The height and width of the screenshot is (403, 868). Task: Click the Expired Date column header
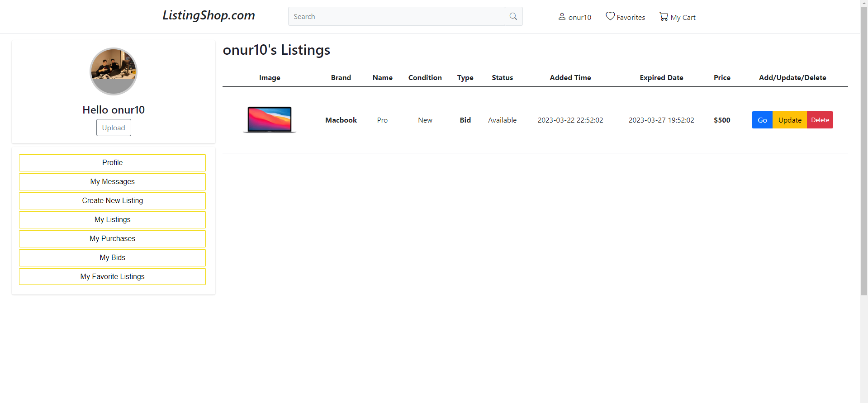coord(661,77)
